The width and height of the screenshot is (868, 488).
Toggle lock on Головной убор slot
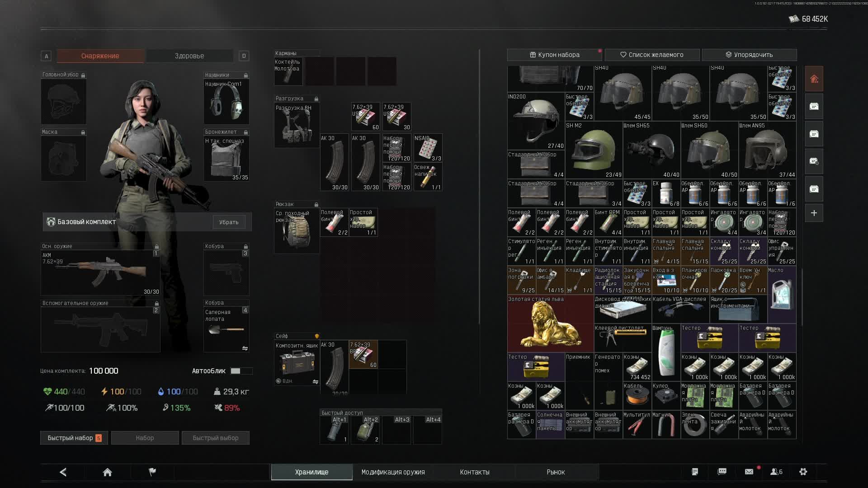83,75
